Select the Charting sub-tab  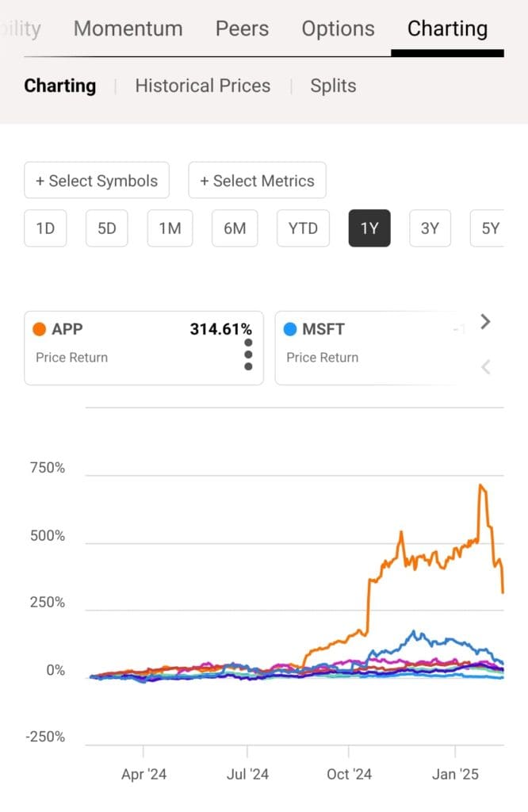[59, 86]
